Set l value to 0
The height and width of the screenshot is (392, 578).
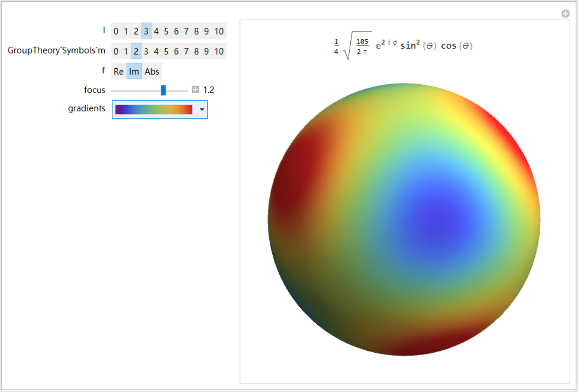tap(116, 32)
